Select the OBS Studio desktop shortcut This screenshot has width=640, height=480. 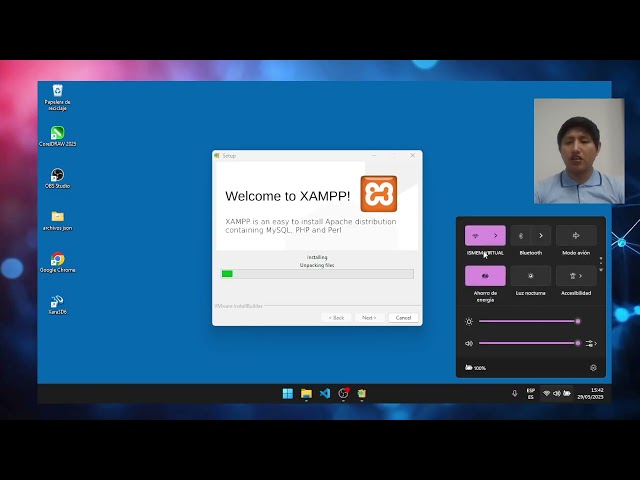click(58, 178)
